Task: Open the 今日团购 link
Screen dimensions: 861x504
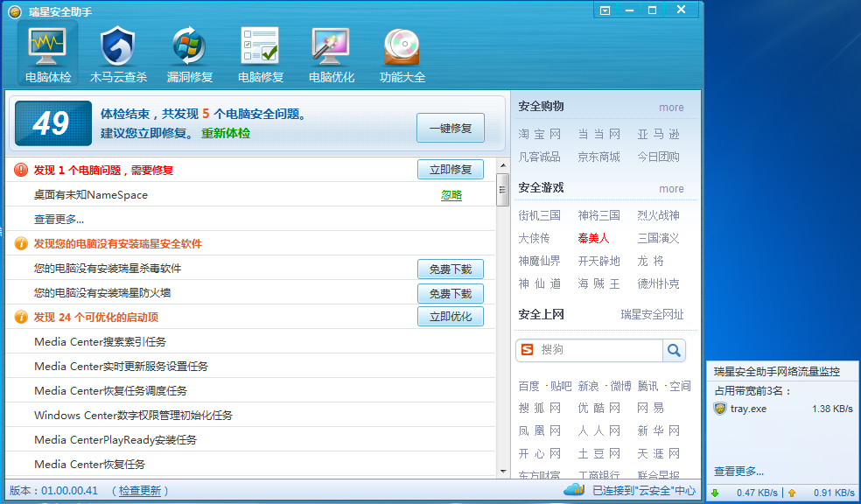Action: point(658,157)
